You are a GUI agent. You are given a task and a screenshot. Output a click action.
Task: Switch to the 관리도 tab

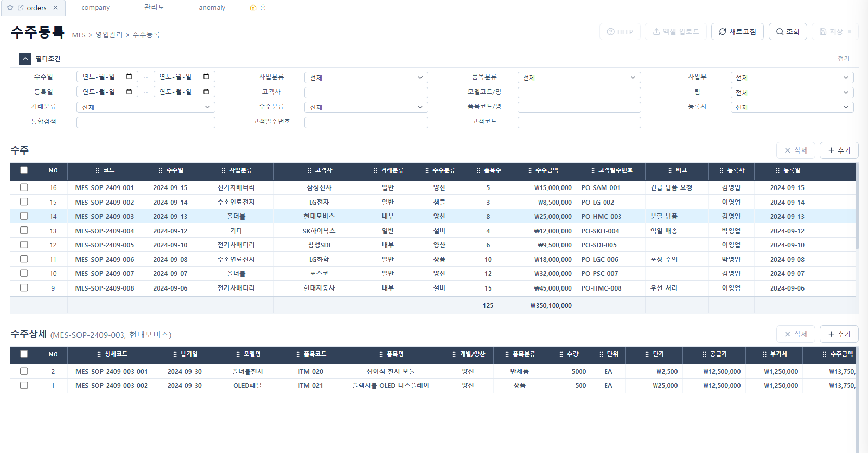[x=154, y=7]
